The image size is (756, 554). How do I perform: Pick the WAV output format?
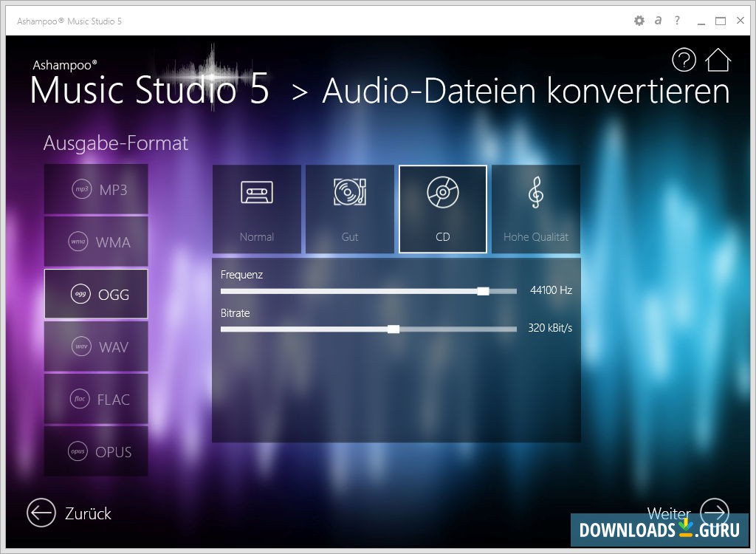point(96,346)
